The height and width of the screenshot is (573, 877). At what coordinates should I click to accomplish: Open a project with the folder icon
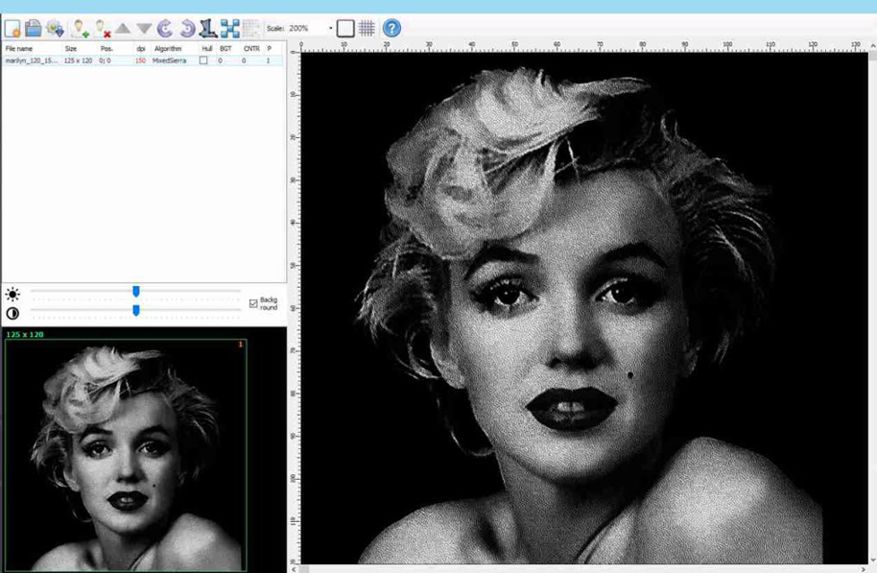34,28
